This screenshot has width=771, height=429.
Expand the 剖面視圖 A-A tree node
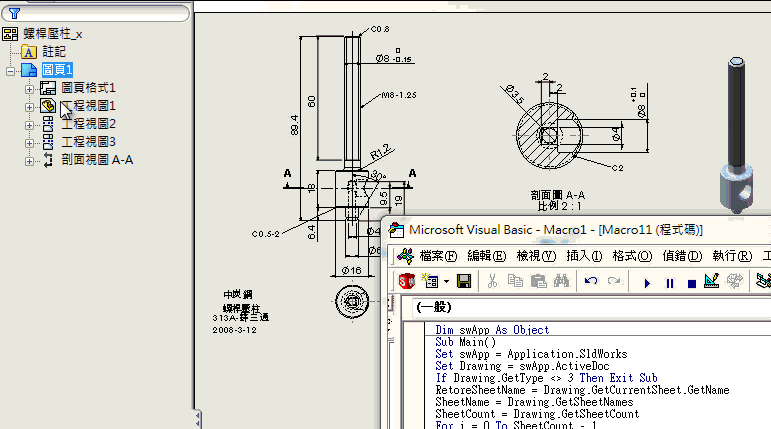29,161
